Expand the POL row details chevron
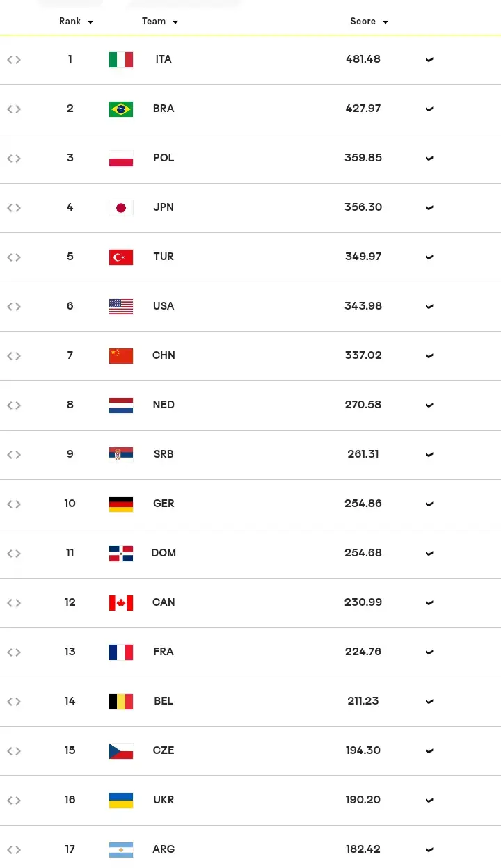This screenshot has height=868, width=501. click(x=429, y=159)
